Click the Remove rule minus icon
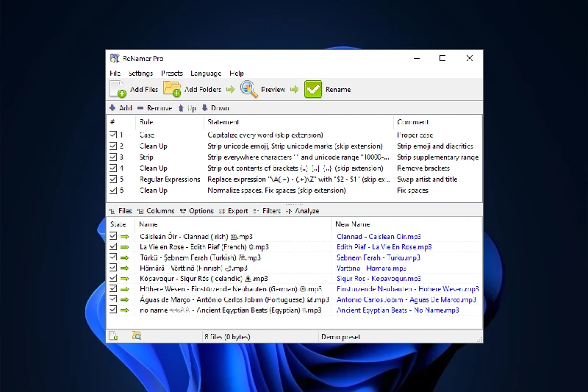Image resolution: width=588 pixels, height=392 pixels. 140,108
